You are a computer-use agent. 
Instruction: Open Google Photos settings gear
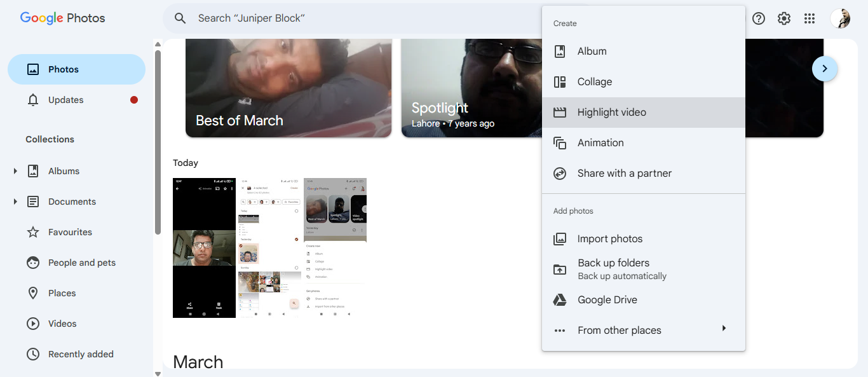(x=783, y=18)
